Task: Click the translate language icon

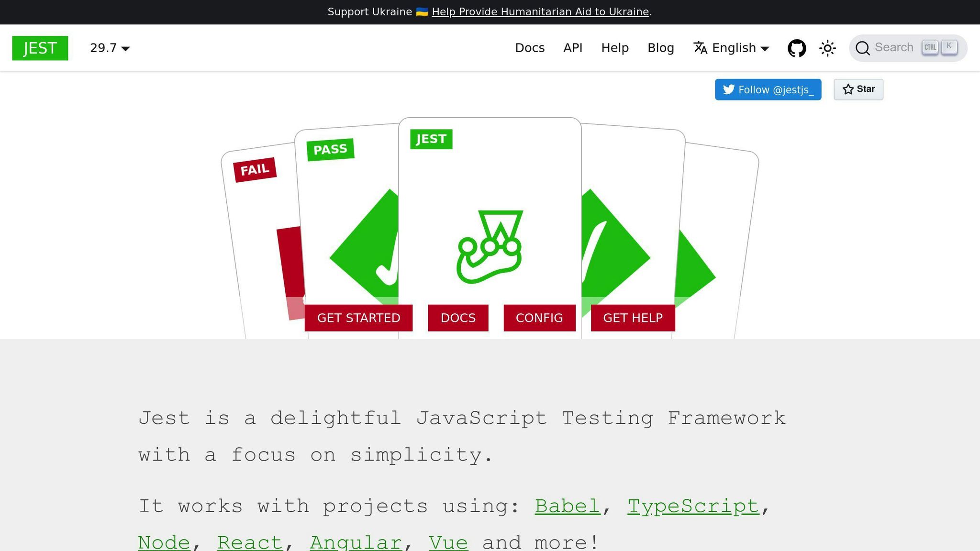Action: (700, 48)
